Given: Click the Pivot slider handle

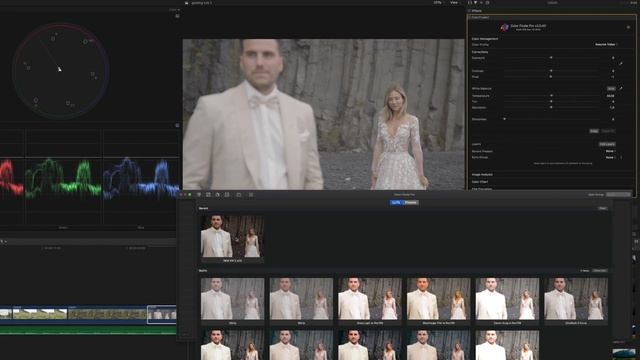Looking at the screenshot, I should [x=551, y=76].
